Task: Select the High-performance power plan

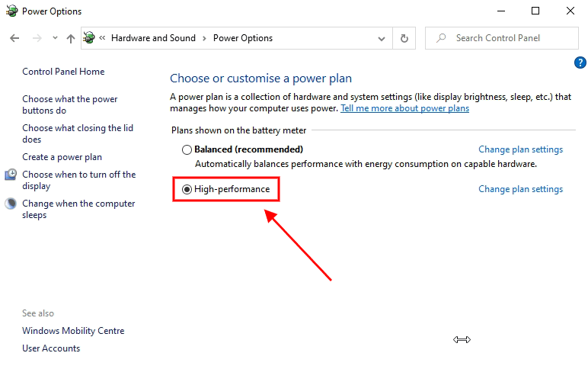Action: (x=187, y=189)
